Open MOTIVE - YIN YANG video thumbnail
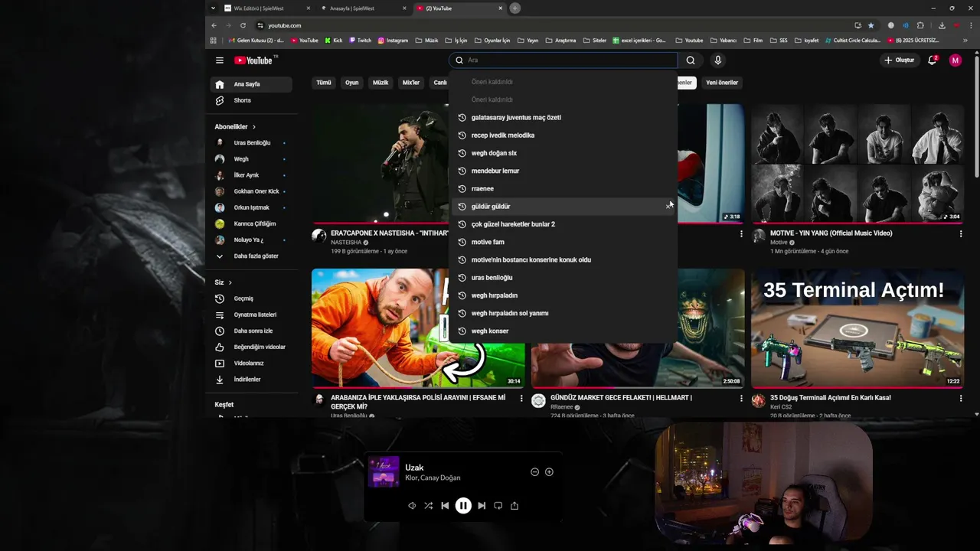The image size is (980, 551). tap(857, 164)
